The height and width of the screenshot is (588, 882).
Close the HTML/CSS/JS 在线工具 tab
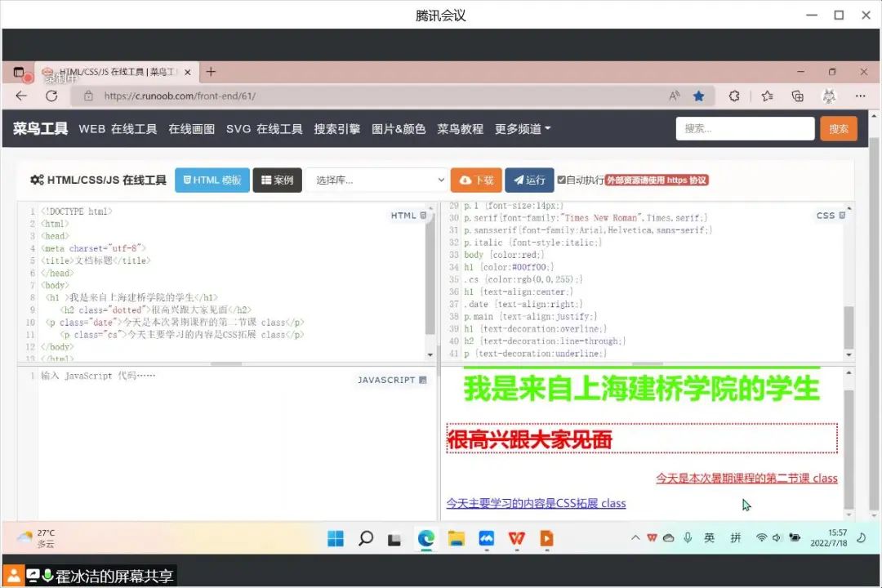[x=188, y=73]
